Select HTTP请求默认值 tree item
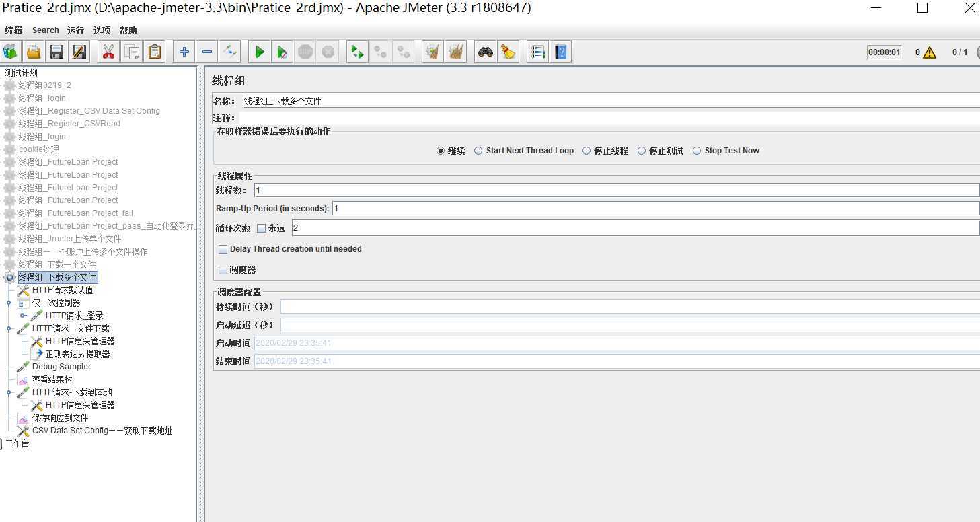 click(63, 290)
